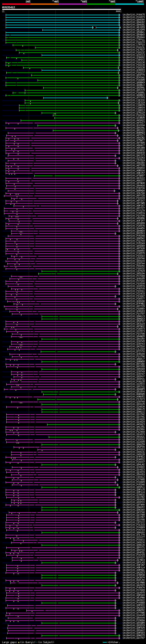Image resolution: width=146 pixels, height=644 pixels.
Task: Select hit UniRef100_Q5VBK0
Action: (x=134, y=35)
